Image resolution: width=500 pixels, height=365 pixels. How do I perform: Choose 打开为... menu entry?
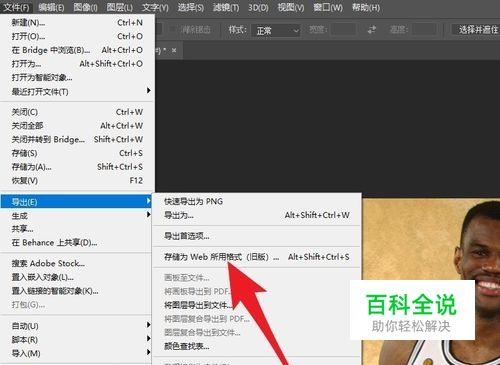point(77,64)
